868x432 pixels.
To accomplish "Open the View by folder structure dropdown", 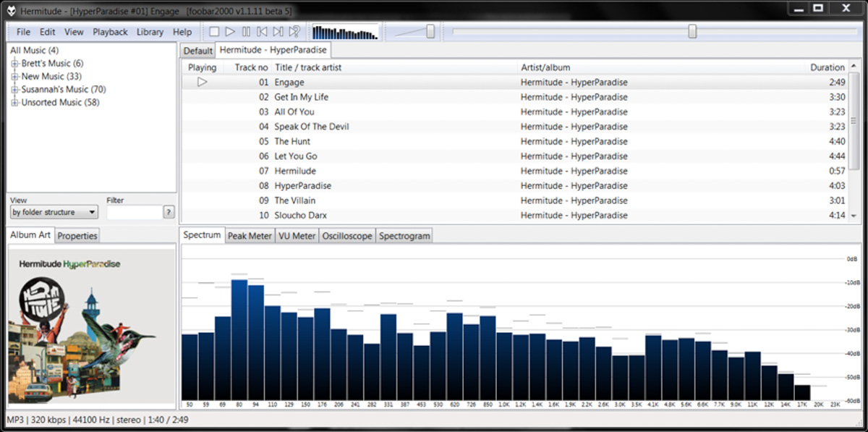I will [x=54, y=212].
